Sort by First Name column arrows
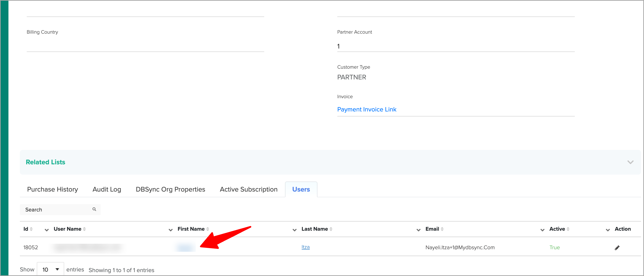The image size is (644, 276). 208,229
